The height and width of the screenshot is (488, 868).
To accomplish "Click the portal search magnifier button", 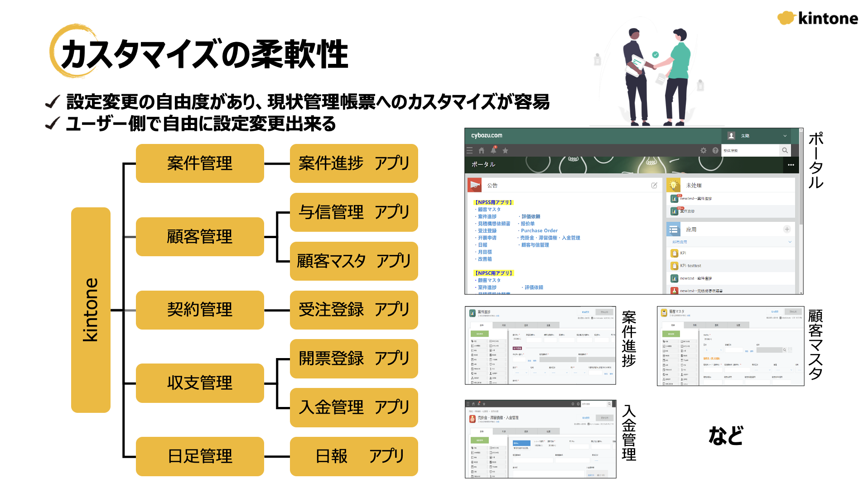I will tap(785, 150).
